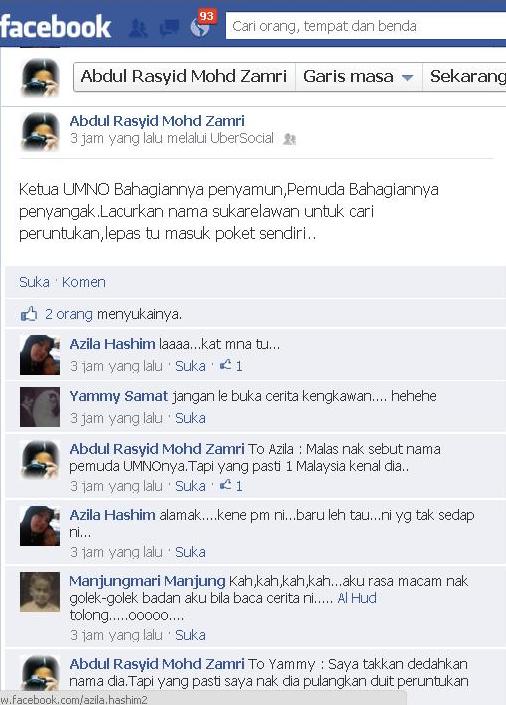Select Abdul Rasyid Mohd Zamri profile tab
Screen dimensions: 506x705
click(184, 76)
